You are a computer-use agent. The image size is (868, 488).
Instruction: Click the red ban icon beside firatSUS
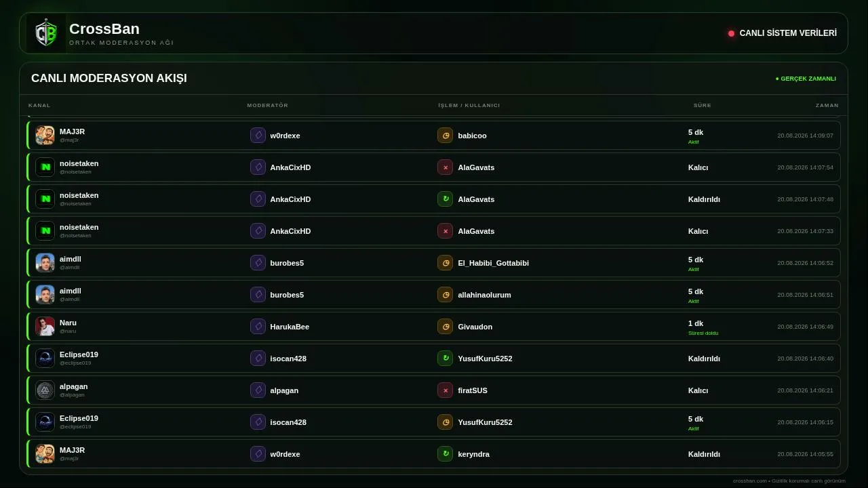point(445,390)
